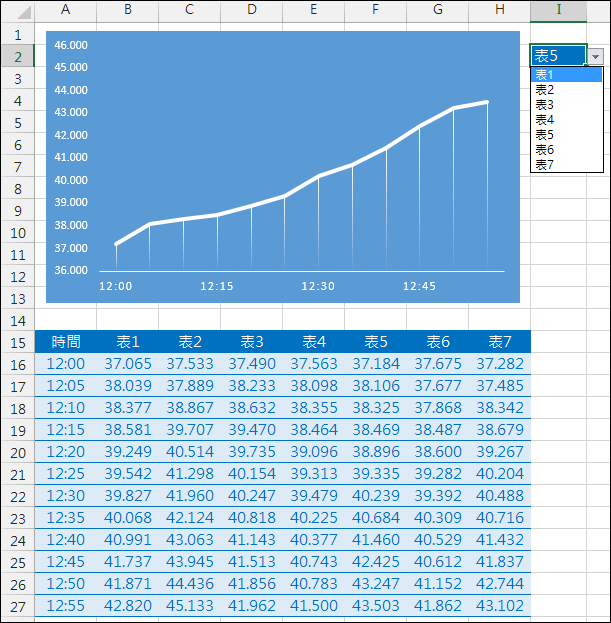Click cell with value 39.470
The height and width of the screenshot is (623, 611).
(251, 430)
